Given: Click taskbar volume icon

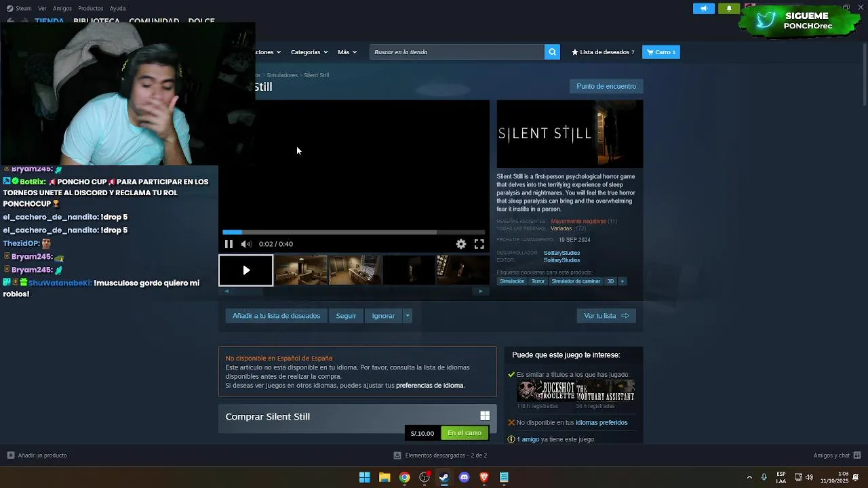Looking at the screenshot, I should point(809,477).
